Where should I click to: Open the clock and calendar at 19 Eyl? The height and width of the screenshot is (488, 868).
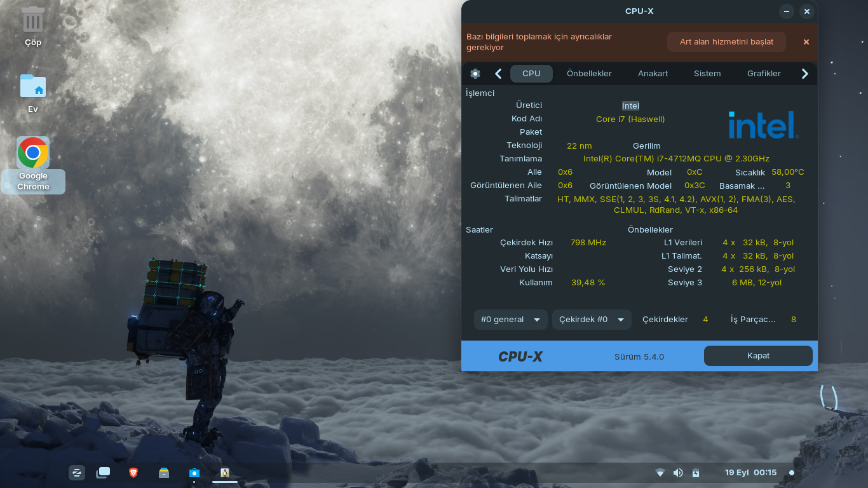coord(750,473)
